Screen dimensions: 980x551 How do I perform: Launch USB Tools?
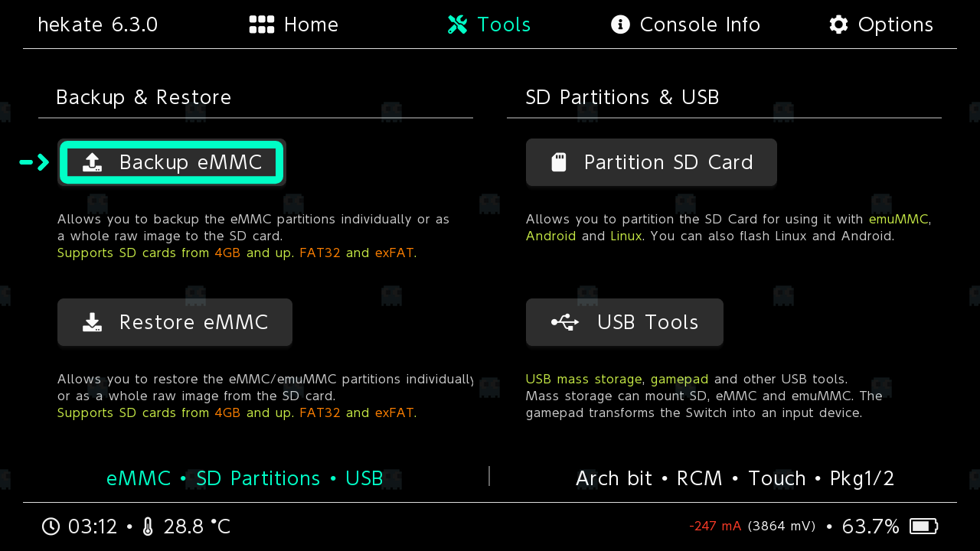[624, 322]
